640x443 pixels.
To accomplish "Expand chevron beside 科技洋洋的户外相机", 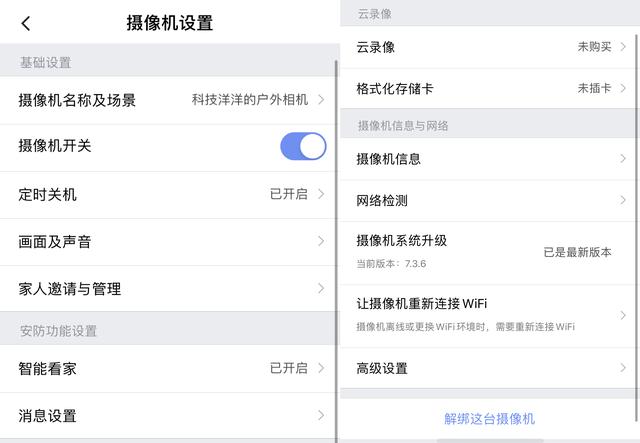I will pos(321,100).
